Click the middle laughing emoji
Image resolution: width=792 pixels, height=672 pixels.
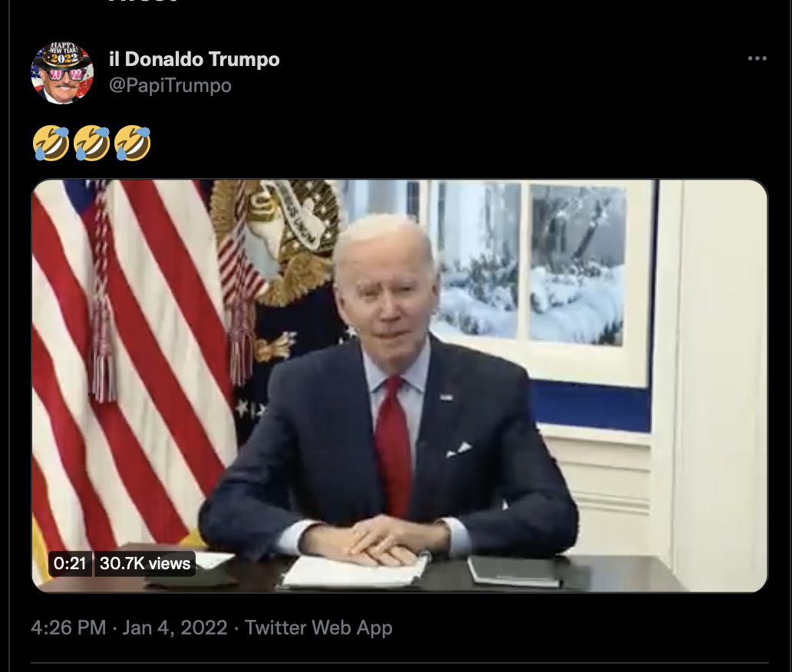[92, 143]
